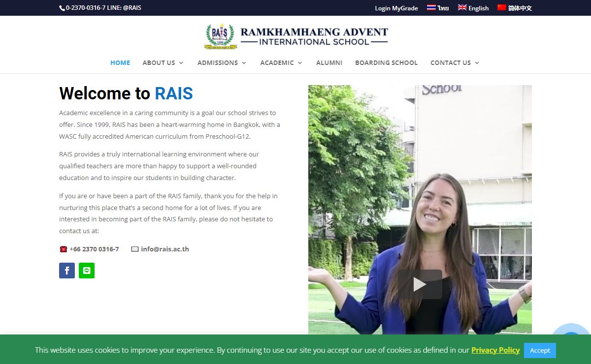Open the school's Facebook page icon
The image size is (591, 364).
(x=67, y=271)
